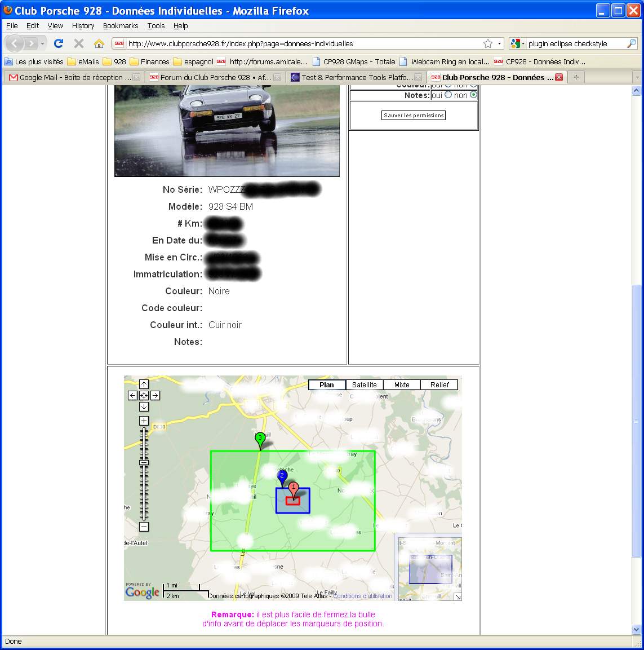Open the View menu
644x650 pixels.
[x=55, y=26]
